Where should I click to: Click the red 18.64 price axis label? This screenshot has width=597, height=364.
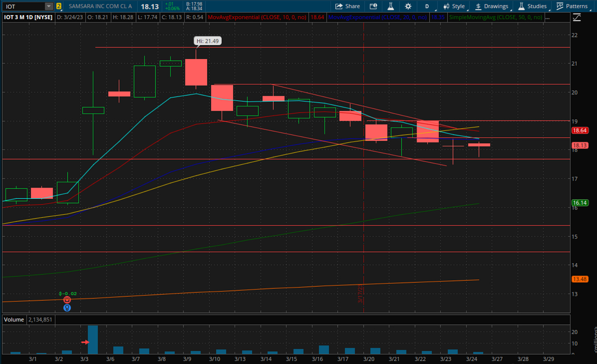point(580,130)
